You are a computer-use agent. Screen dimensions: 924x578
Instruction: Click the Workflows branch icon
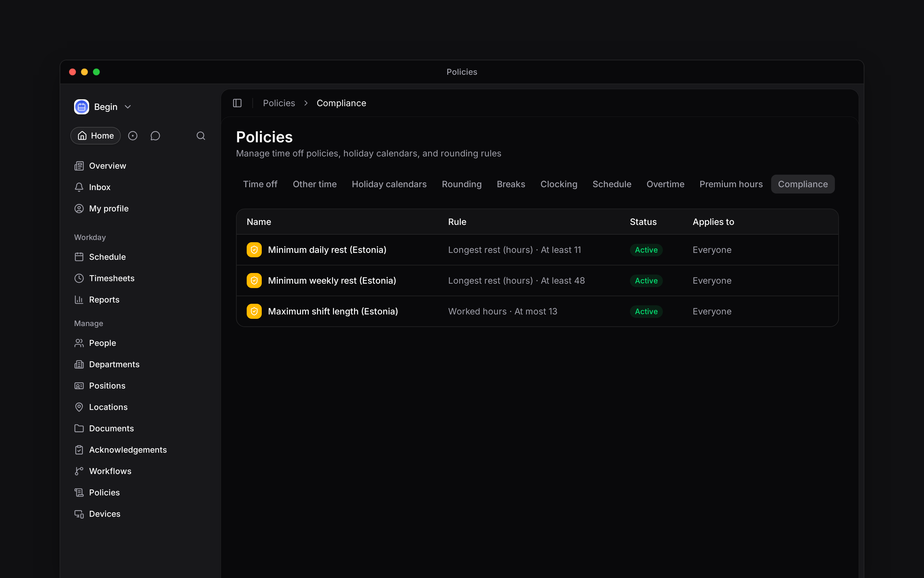[x=79, y=471]
